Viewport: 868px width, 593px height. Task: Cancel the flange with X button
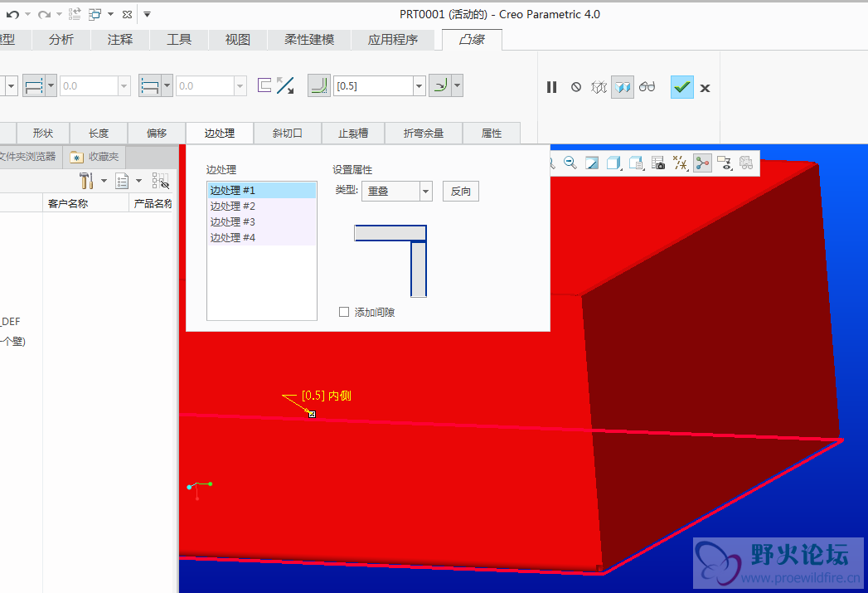705,87
